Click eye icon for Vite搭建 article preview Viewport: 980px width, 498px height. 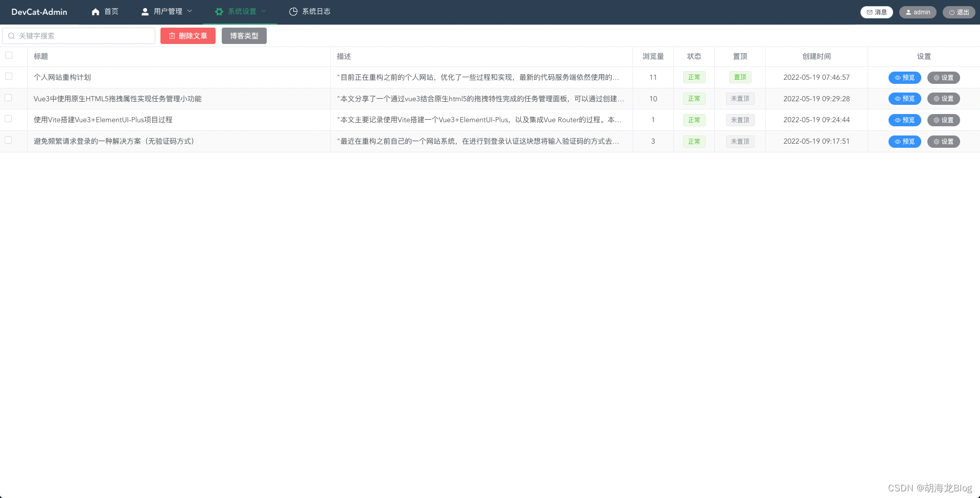[898, 120]
